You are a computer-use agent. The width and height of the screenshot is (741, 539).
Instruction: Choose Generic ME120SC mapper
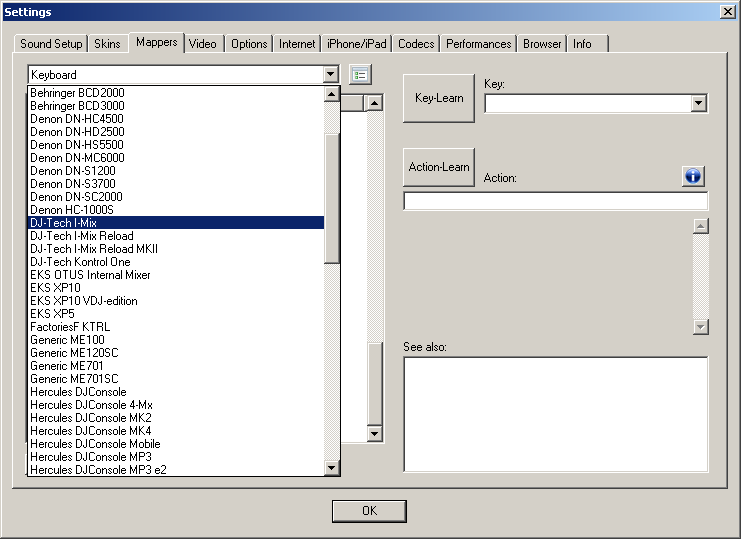(176, 352)
